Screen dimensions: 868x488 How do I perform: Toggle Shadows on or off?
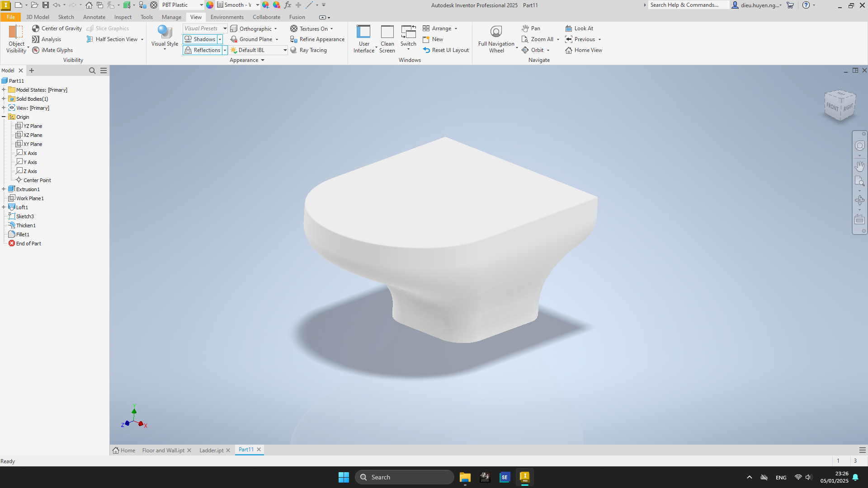[x=200, y=39]
